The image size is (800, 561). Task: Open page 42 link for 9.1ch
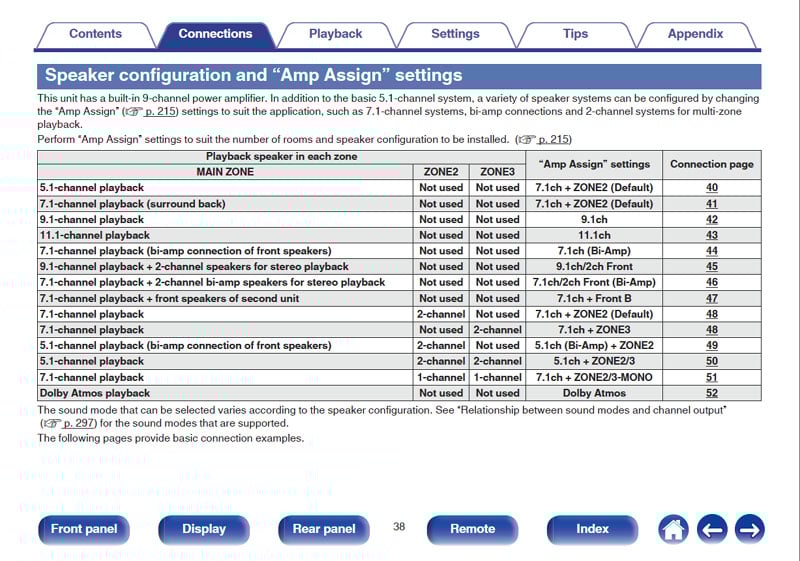click(x=711, y=219)
